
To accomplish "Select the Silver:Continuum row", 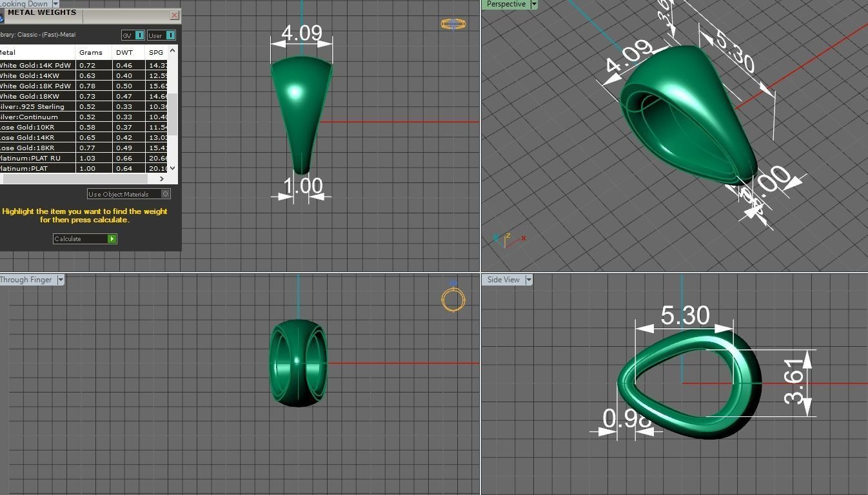I will point(84,117).
